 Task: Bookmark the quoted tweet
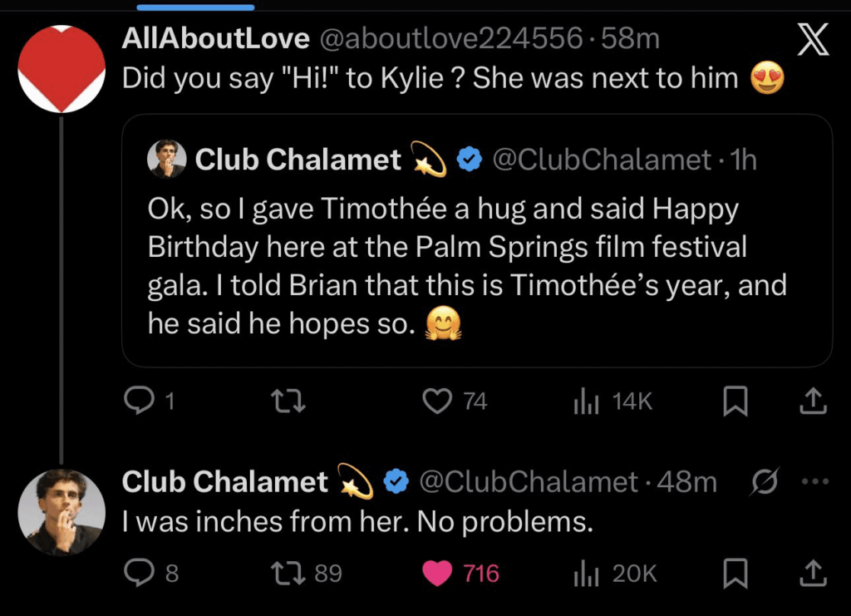pos(736,401)
